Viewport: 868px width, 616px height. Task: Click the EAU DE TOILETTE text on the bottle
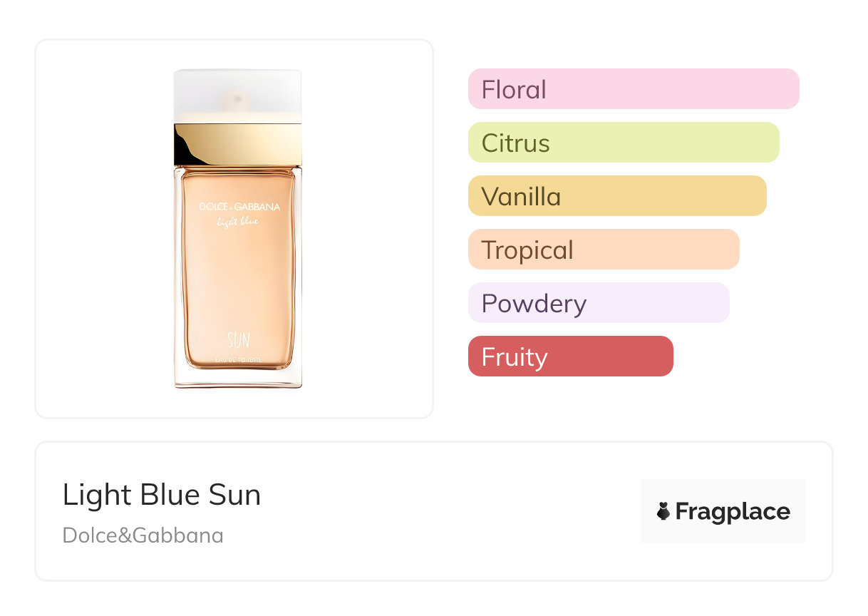238,358
